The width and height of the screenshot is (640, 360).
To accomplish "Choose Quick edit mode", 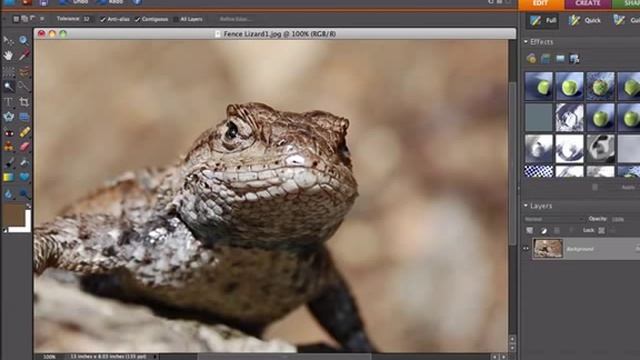I will coord(585,20).
